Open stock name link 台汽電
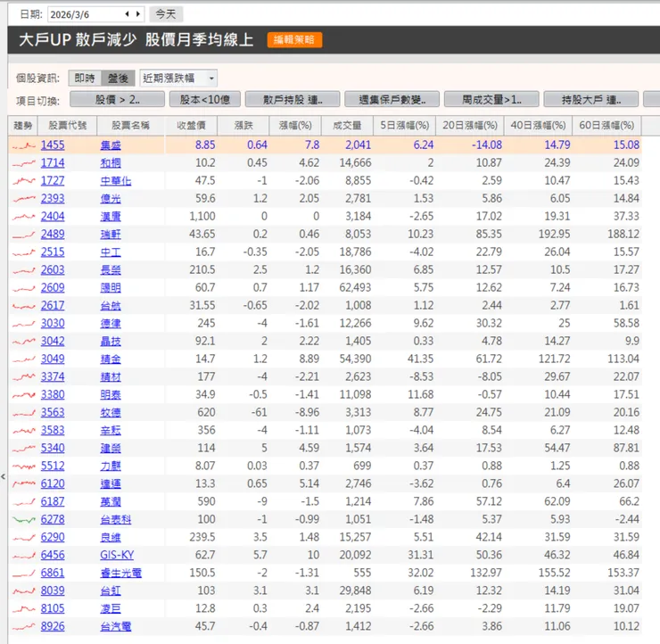 point(116,627)
